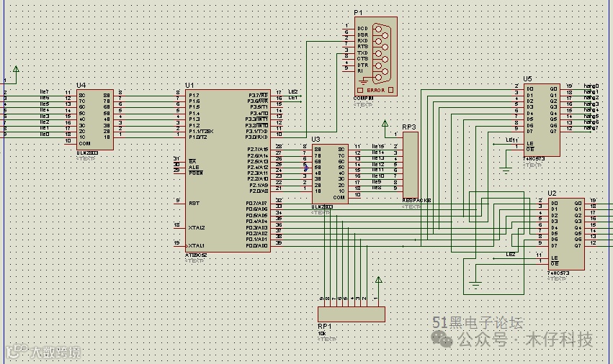Click the TXD pin label on P1
613x364 pixels.
click(x=362, y=53)
